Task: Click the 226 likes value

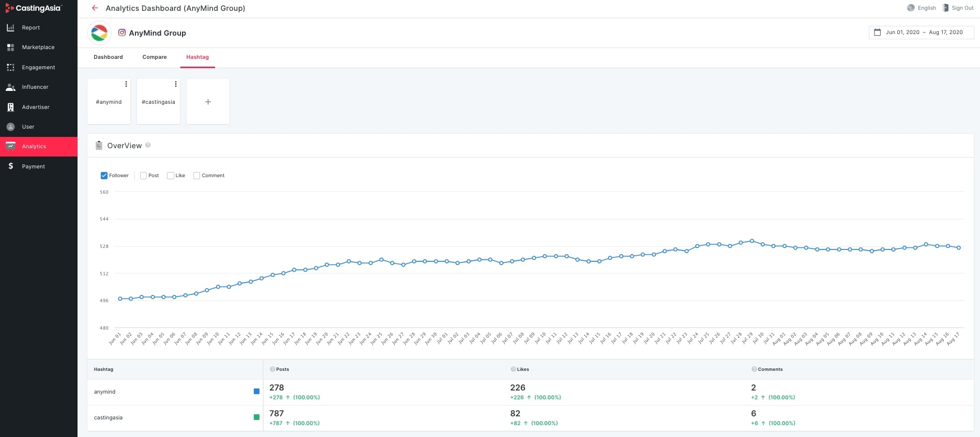Action: pos(517,387)
